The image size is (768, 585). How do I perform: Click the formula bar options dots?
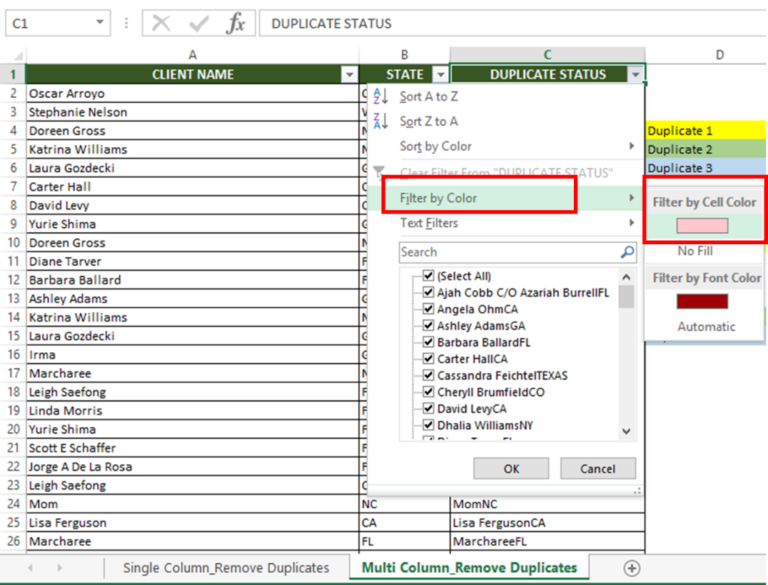126,23
